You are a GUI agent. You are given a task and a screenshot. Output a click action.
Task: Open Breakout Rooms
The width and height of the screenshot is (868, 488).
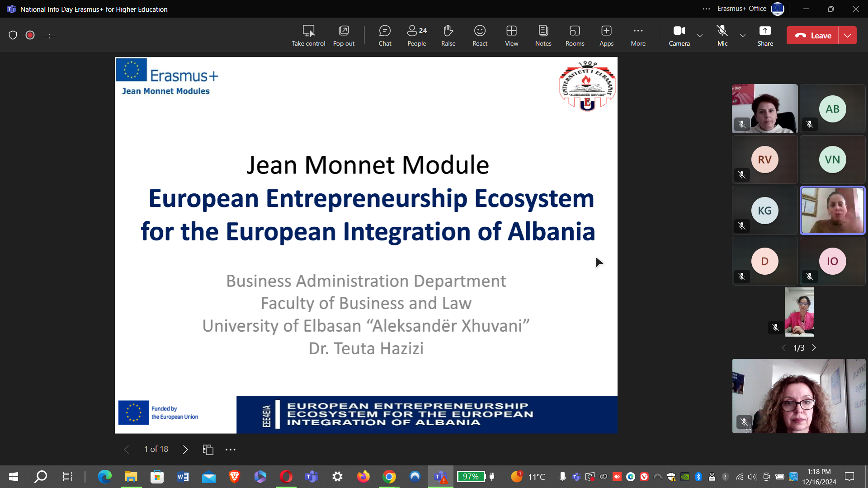pos(575,35)
